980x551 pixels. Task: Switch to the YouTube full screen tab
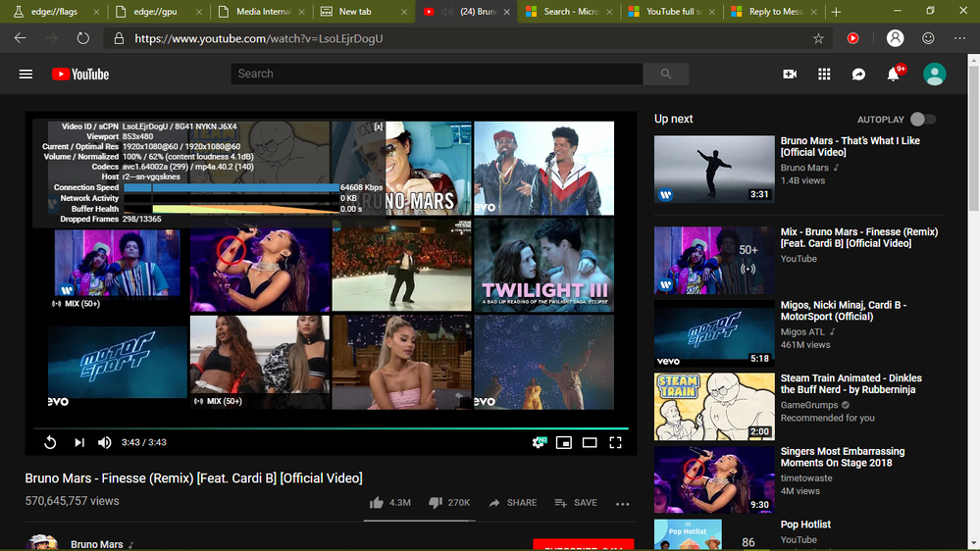[x=673, y=11]
